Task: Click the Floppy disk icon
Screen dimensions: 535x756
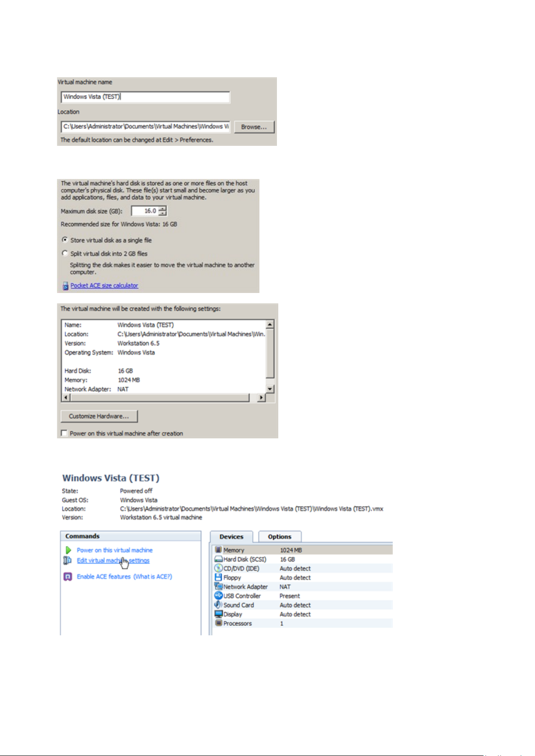Action: (219, 577)
